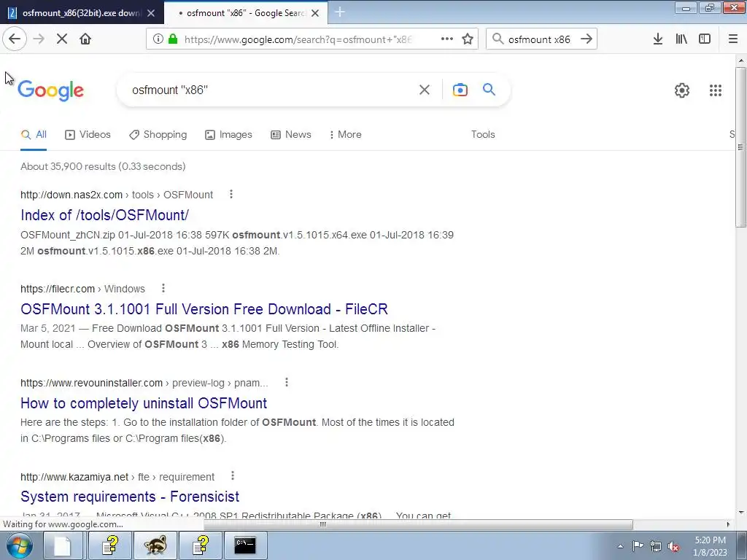The width and height of the screenshot is (747, 560).
Task: Click the scrollbar down arrow
Action: tap(741, 513)
